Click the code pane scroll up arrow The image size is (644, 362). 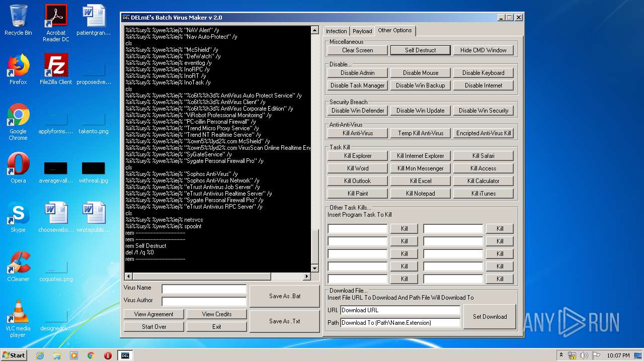point(315,30)
